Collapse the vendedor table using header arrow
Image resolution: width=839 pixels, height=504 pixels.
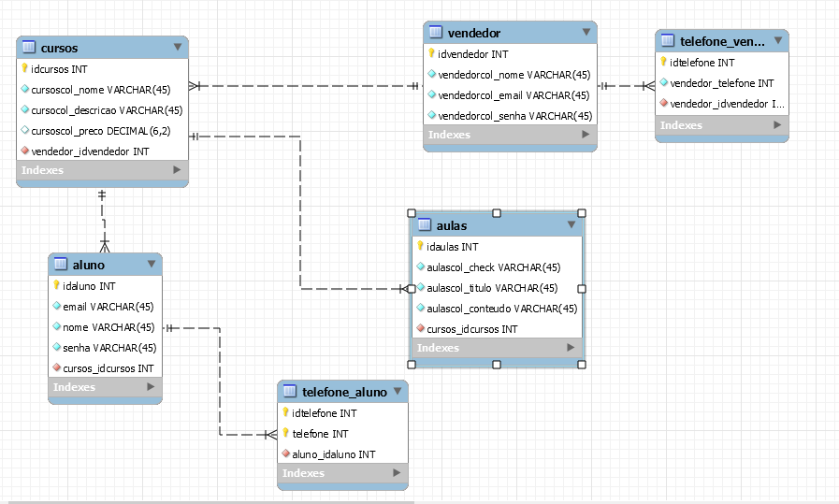tap(586, 33)
